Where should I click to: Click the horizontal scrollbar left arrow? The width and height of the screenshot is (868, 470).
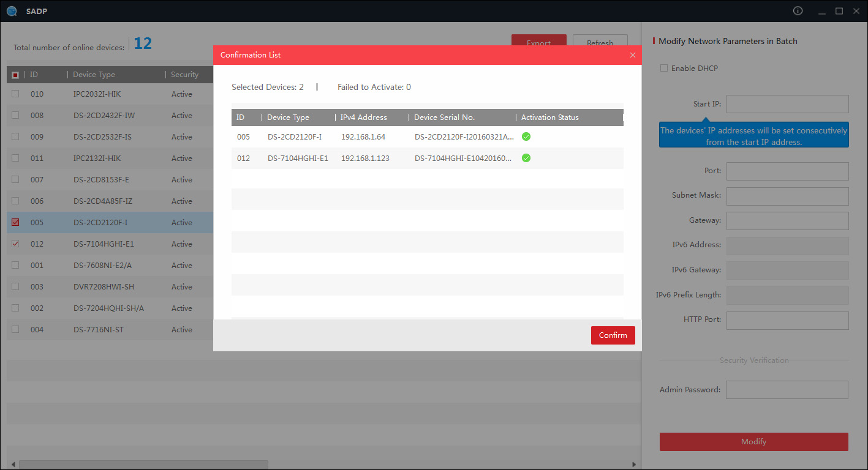pos(12,464)
